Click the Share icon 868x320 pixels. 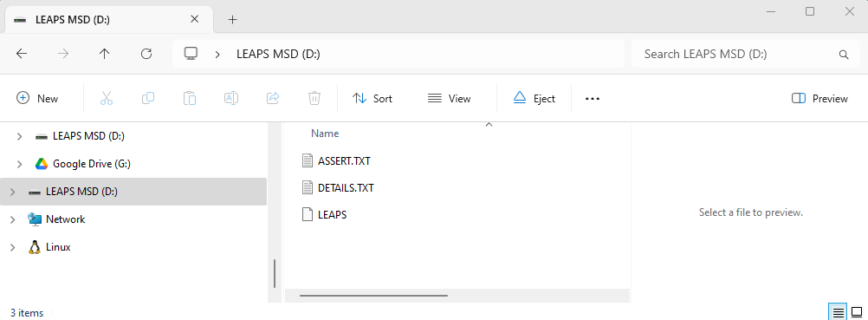(x=273, y=98)
